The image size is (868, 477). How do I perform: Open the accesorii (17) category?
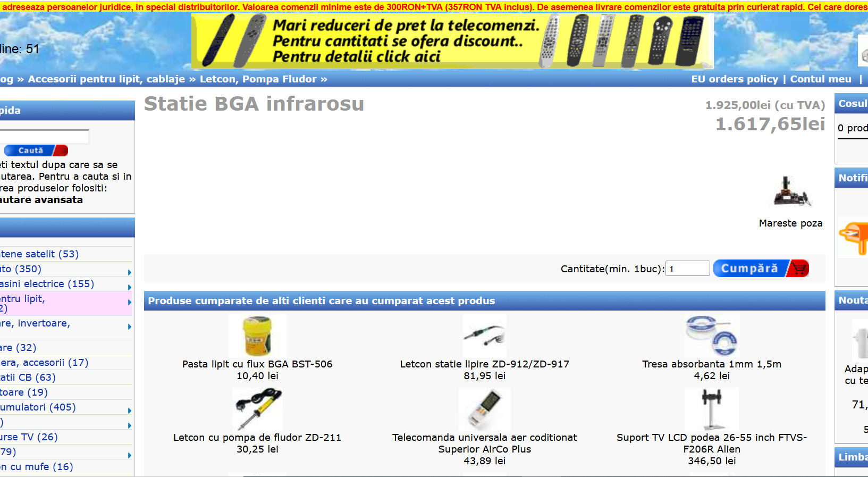44,363
